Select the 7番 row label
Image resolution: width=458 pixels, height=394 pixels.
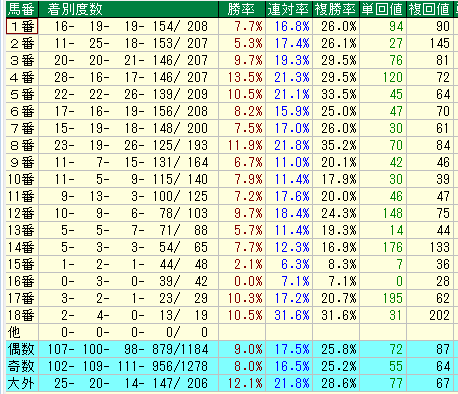click(x=22, y=128)
